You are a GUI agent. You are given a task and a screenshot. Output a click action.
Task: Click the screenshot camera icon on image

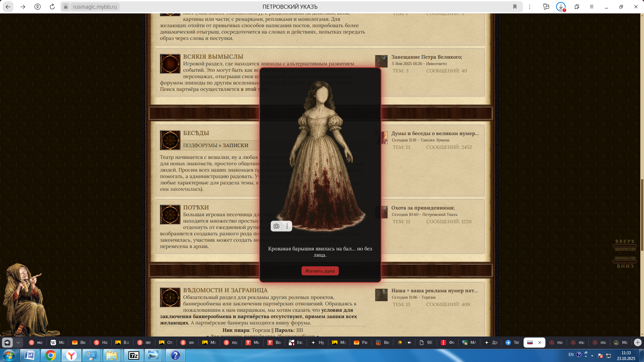pos(276,226)
